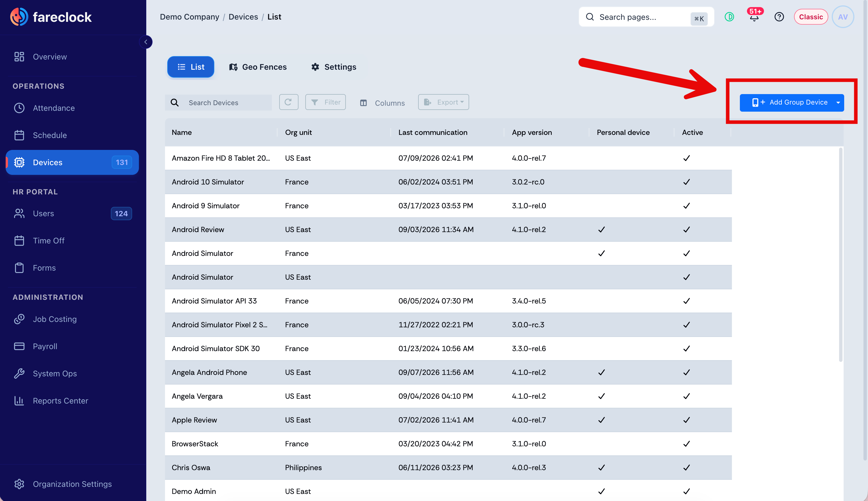This screenshot has height=501, width=868.
Task: Open the Columns chooser
Action: pyautogui.click(x=382, y=103)
